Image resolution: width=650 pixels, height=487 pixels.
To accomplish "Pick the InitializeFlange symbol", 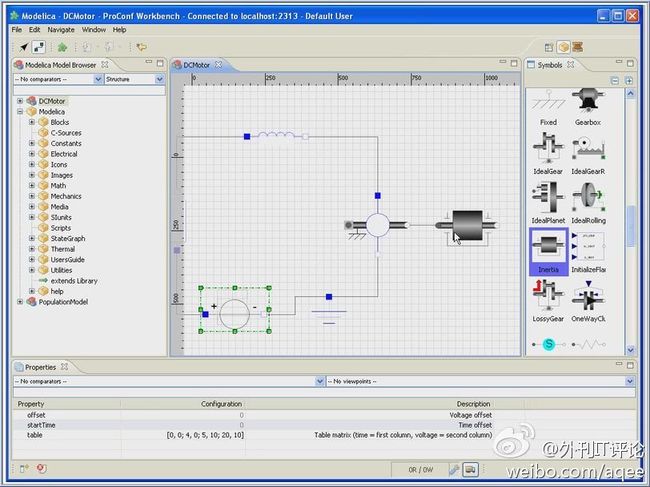I will [588, 252].
